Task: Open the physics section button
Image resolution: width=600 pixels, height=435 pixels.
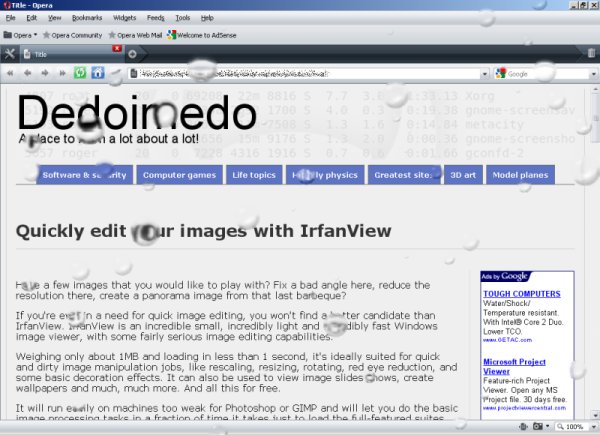Action: pos(325,175)
